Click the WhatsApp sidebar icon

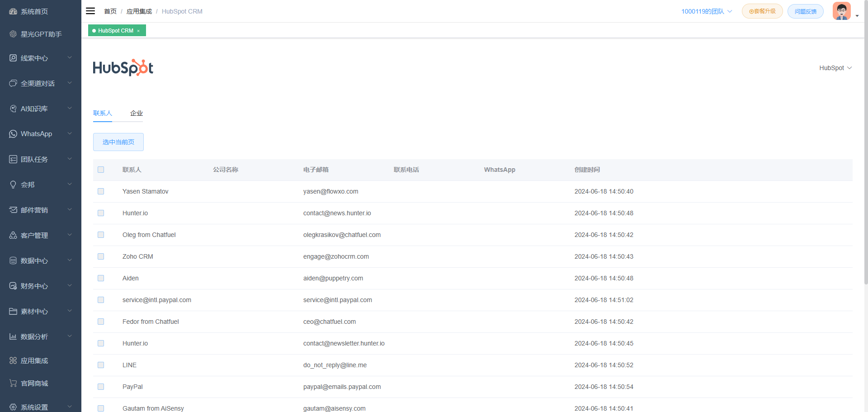pyautogui.click(x=13, y=134)
